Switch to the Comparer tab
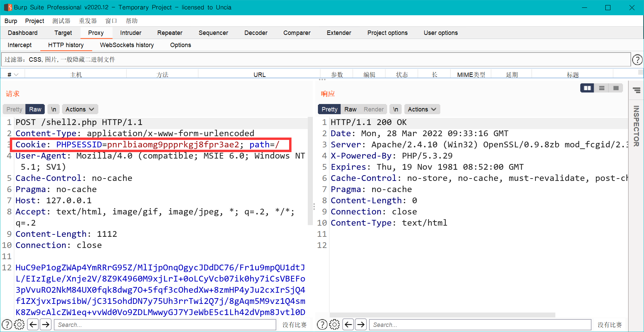Screen dimensions: 644x332 click(297, 33)
